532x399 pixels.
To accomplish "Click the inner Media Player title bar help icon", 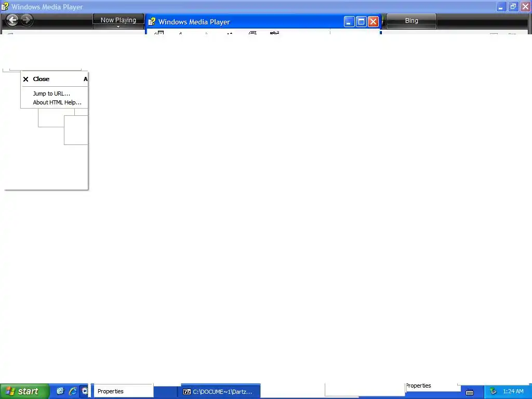I will pos(152,22).
